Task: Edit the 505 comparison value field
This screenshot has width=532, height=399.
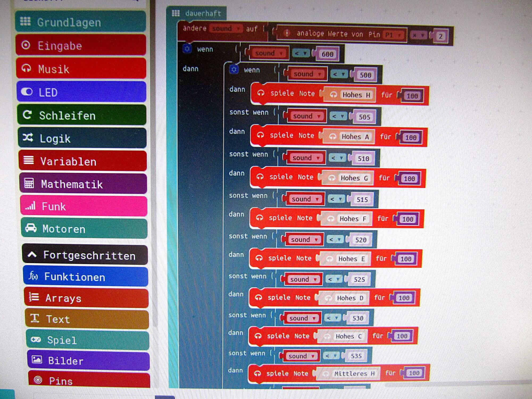Action: click(364, 117)
